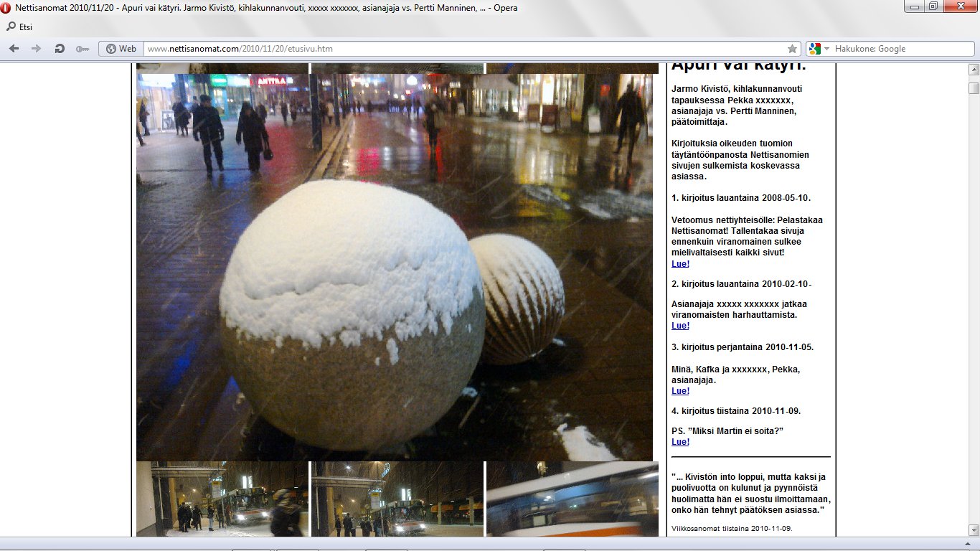The width and height of the screenshot is (980, 551).
Task: Open Lue! link after Minä, Kafka text
Action: (x=680, y=391)
